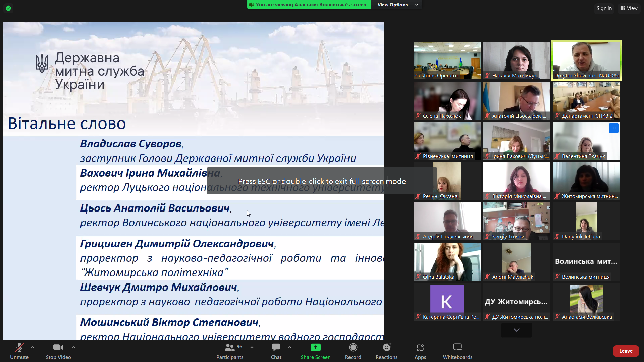644x362 pixels.
Task: Open the Chat panel
Action: (x=276, y=351)
